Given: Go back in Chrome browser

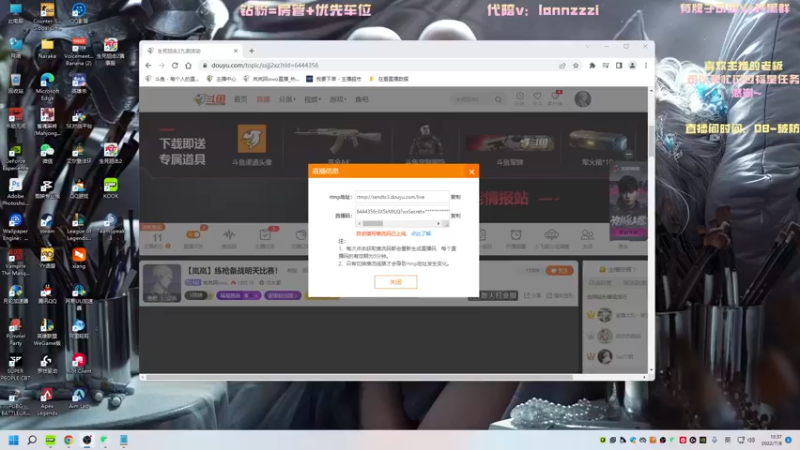Looking at the screenshot, I should 148,65.
